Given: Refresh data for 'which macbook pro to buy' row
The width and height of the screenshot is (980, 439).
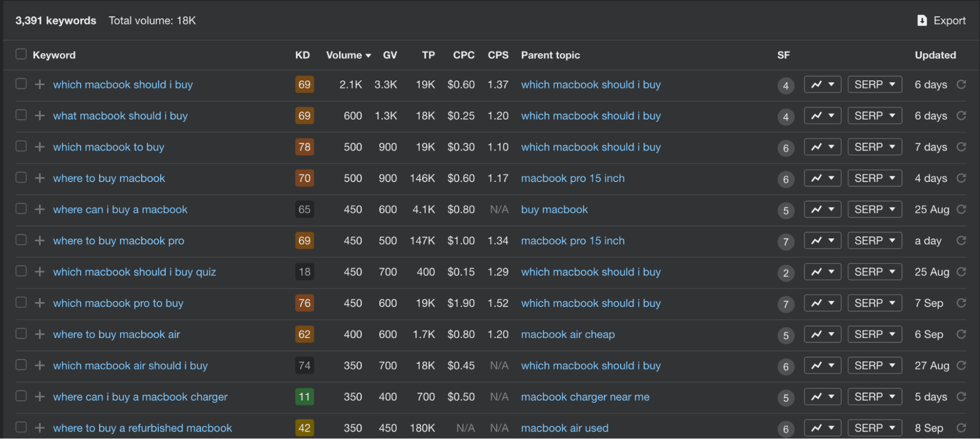Looking at the screenshot, I should pyautogui.click(x=961, y=303).
